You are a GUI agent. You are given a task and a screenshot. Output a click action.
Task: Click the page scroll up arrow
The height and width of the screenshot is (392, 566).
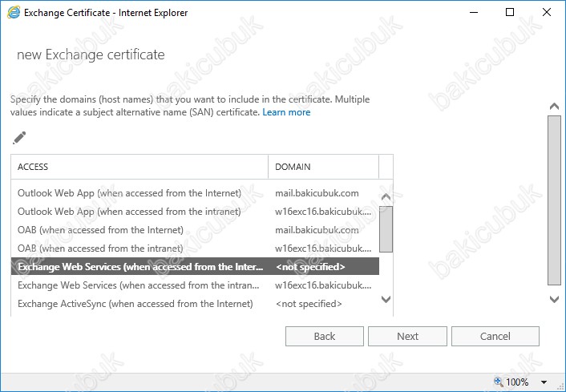tap(554, 106)
